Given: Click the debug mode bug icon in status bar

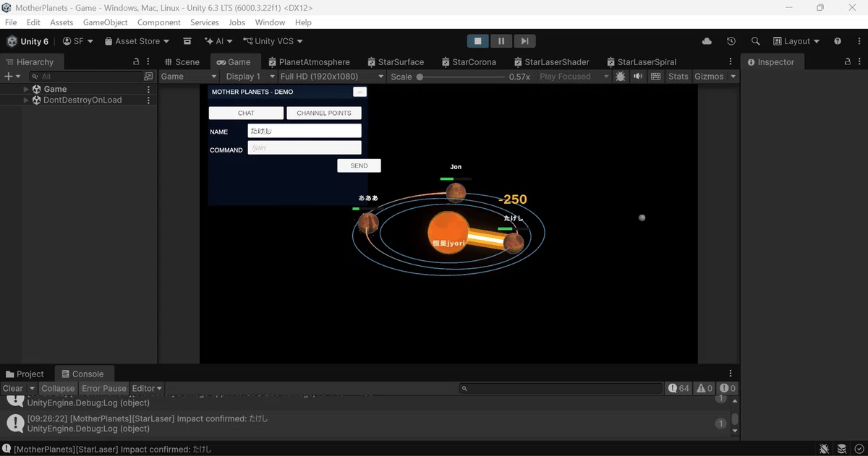Looking at the screenshot, I should pos(824,449).
